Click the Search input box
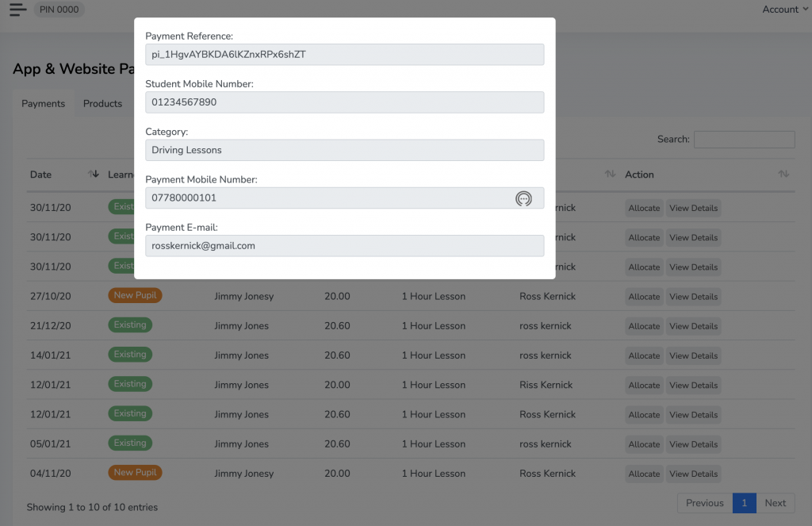 pyautogui.click(x=744, y=140)
